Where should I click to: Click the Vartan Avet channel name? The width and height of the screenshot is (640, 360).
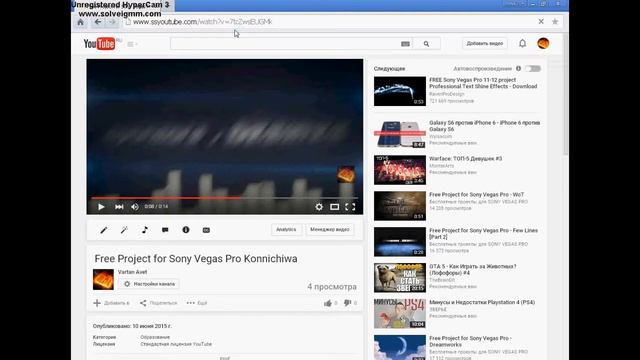[x=132, y=272]
